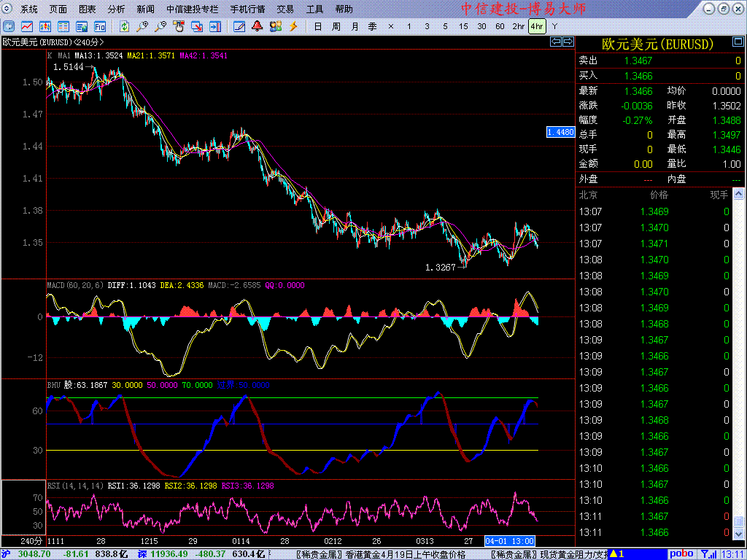Click the RSI(14,14,14) indicator label

pos(76,486)
